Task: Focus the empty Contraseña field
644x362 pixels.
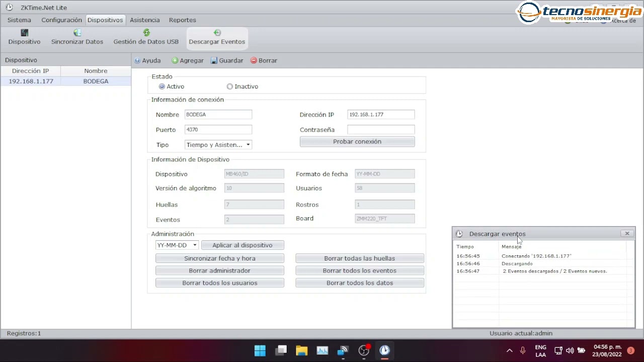Action: click(x=381, y=130)
